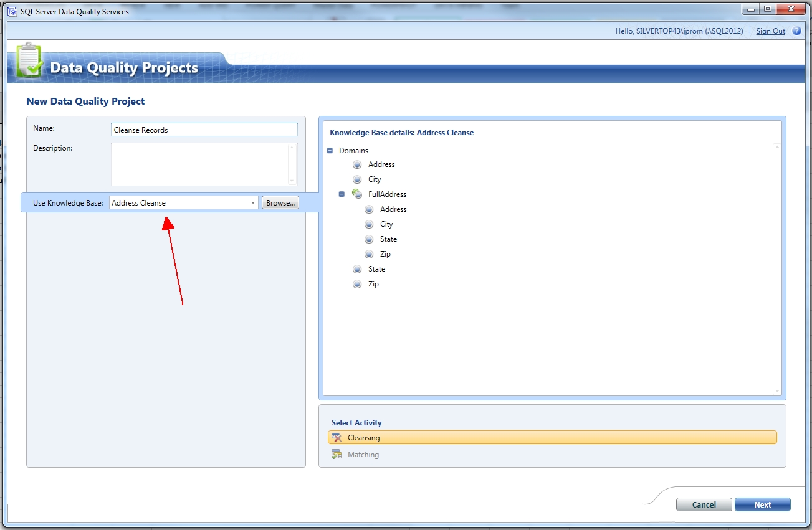The width and height of the screenshot is (812, 530).
Task: Click the Cleansing activity icon
Action: (337, 438)
